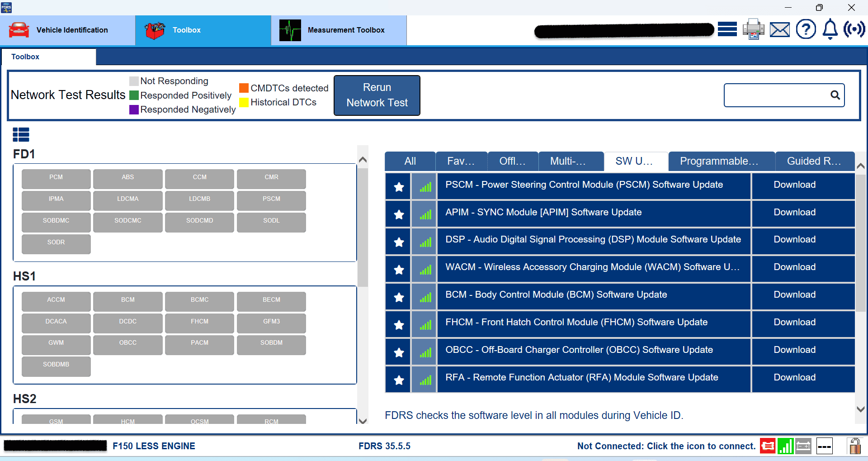Click down arrow of the software list scrollbar
This screenshot has height=461, width=868.
pyautogui.click(x=861, y=409)
